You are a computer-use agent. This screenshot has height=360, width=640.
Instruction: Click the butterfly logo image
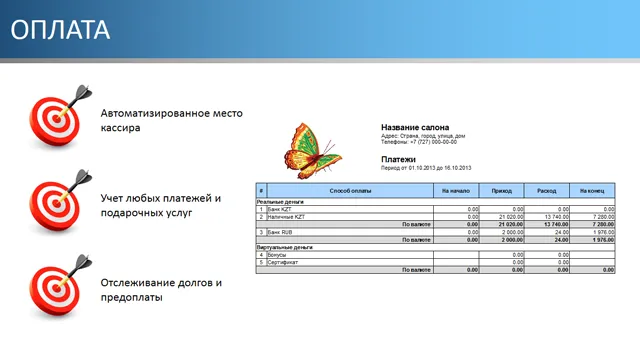(x=313, y=151)
